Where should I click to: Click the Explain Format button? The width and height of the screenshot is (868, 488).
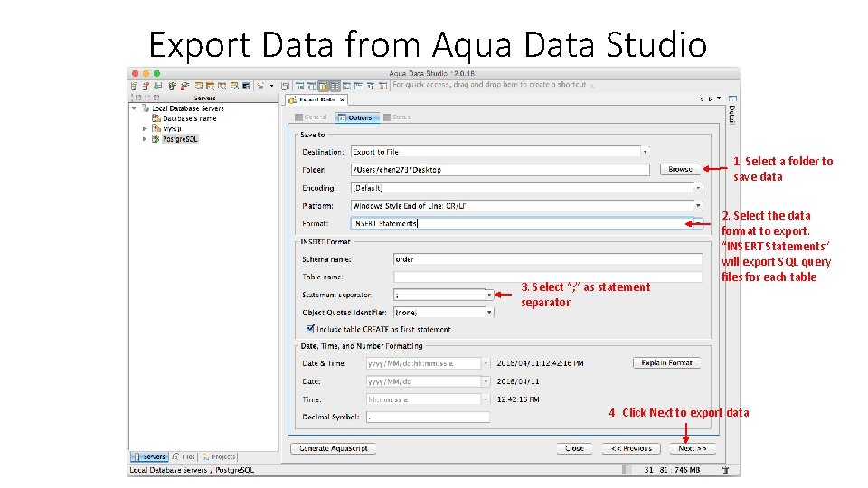pos(666,363)
